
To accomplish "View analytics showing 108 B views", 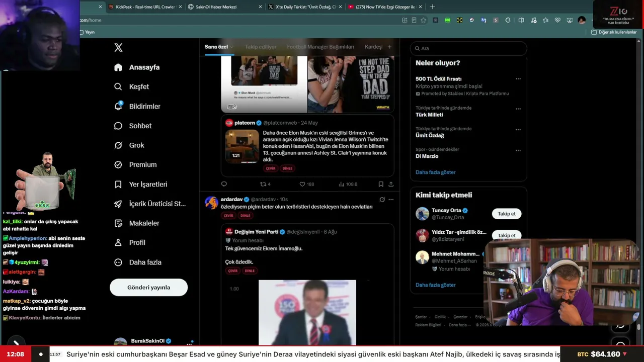I will 348,184.
